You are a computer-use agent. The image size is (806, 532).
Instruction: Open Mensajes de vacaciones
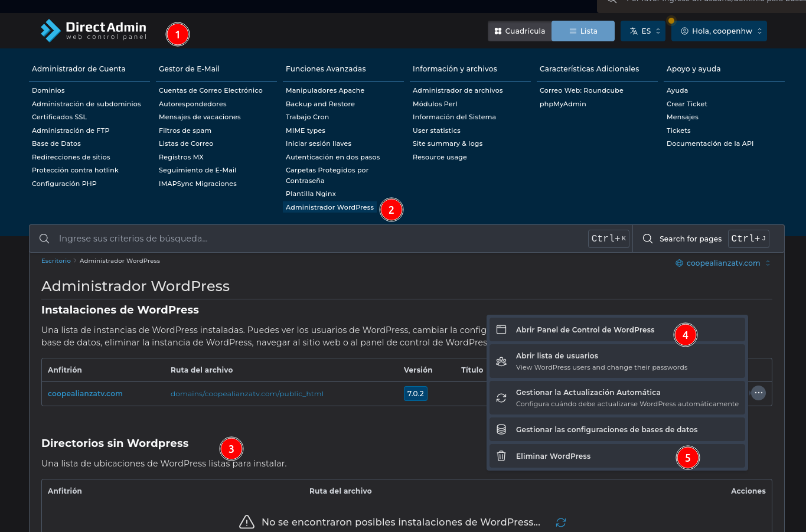pos(200,117)
